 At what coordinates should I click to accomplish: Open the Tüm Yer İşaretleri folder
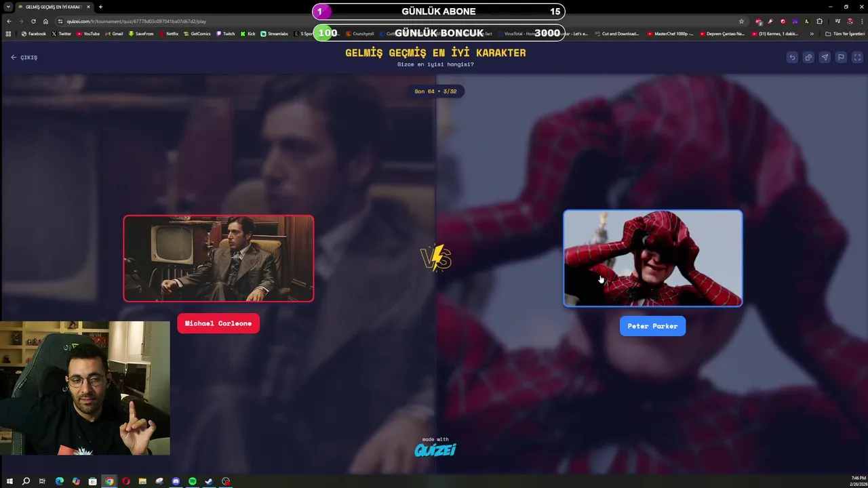(x=845, y=33)
